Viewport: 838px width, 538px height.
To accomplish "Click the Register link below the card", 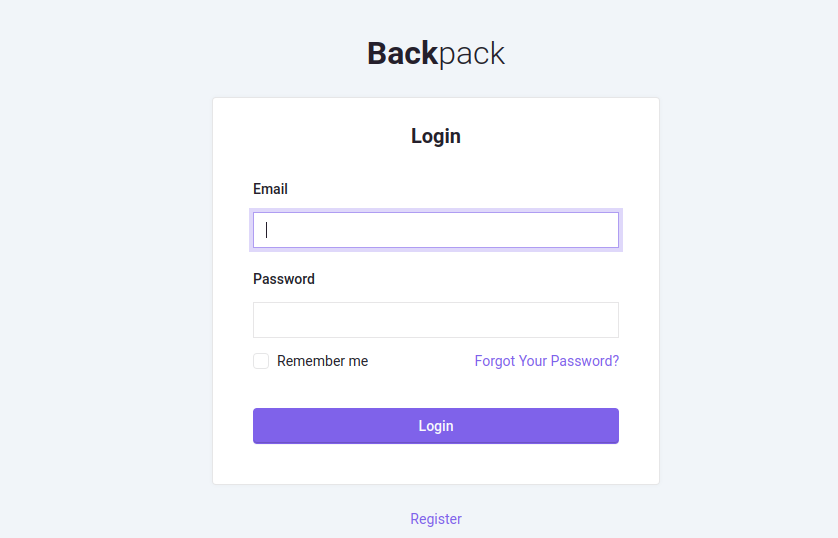I will tap(436, 519).
